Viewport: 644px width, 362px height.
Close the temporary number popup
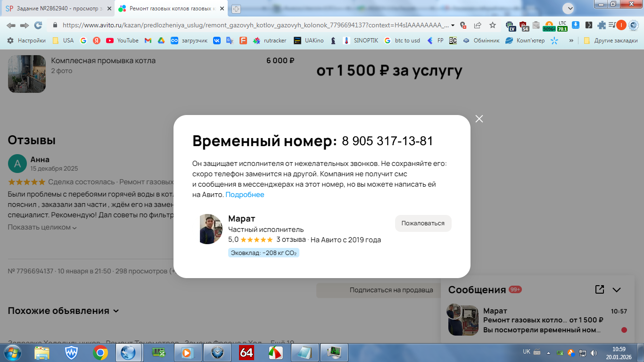tap(479, 119)
